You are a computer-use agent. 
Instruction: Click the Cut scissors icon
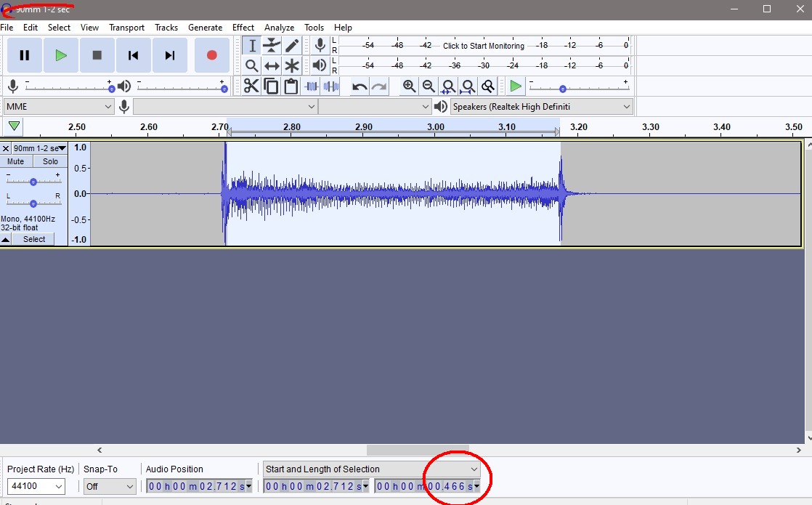coord(251,86)
